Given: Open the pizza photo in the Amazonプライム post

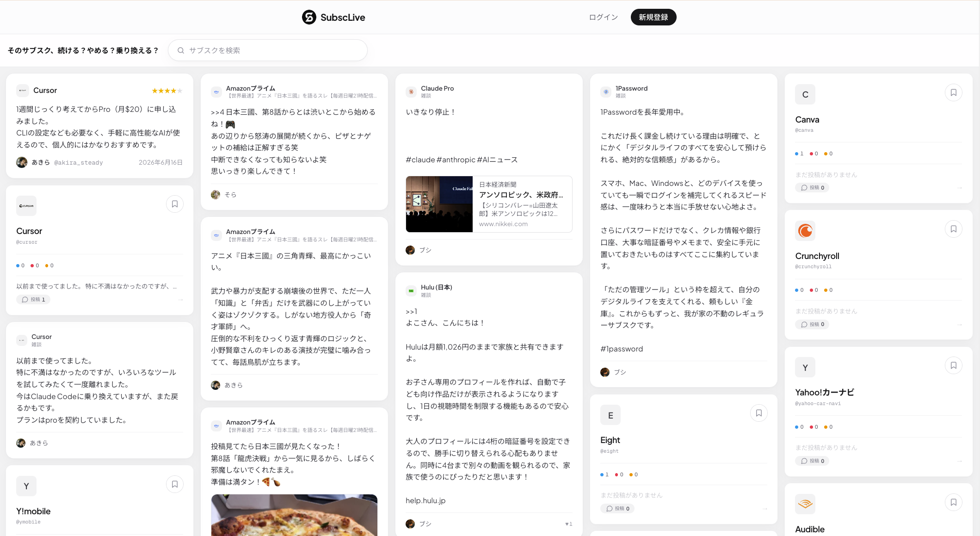Looking at the screenshot, I should click(x=294, y=515).
